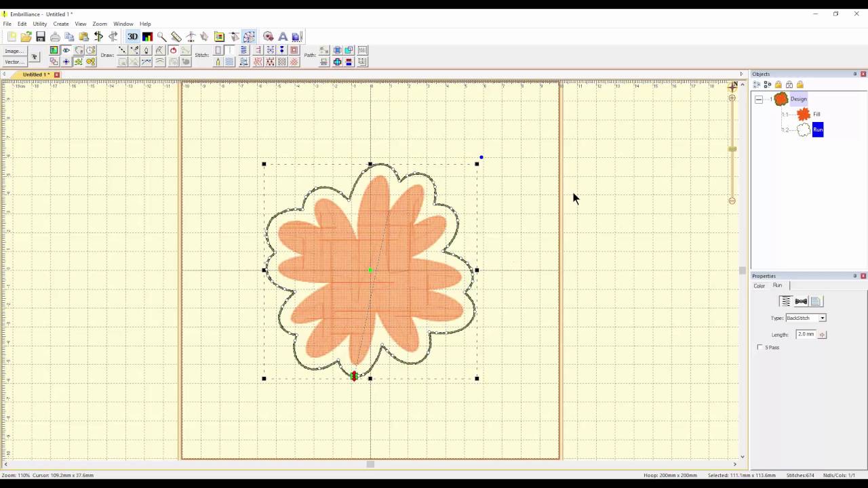Click first Path toolbar icon
This screenshot has width=868, height=488.
click(x=324, y=50)
